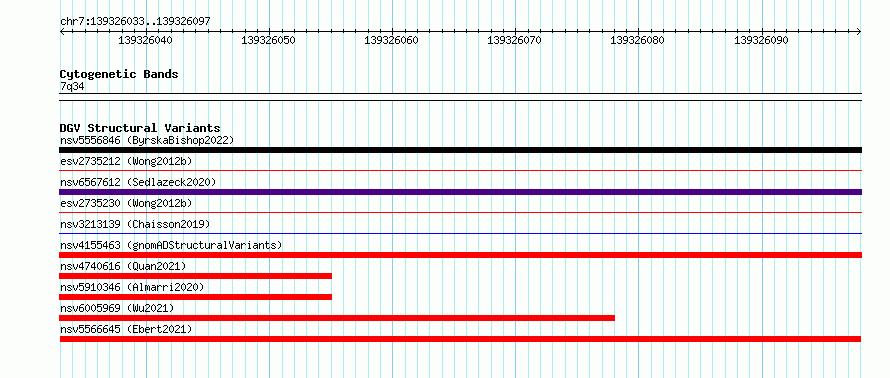Viewport: 890px width, 378px height.
Task: Click the nsv5556846 (ByrskaBishop2022) label
Action: pyautogui.click(x=147, y=140)
